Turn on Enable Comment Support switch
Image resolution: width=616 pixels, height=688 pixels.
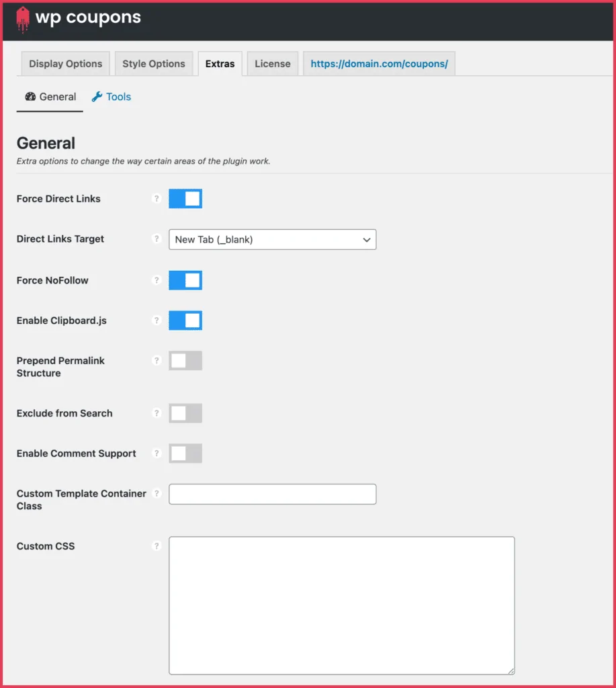point(185,454)
